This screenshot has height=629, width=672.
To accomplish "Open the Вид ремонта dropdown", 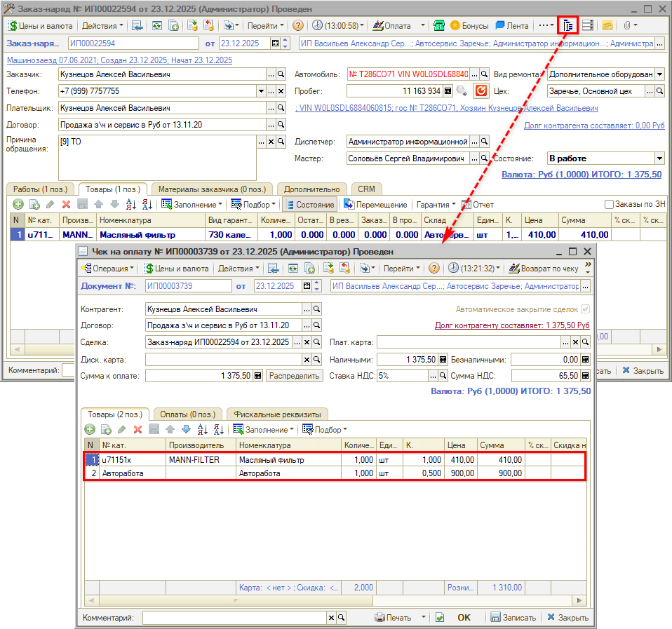I will click(x=659, y=74).
